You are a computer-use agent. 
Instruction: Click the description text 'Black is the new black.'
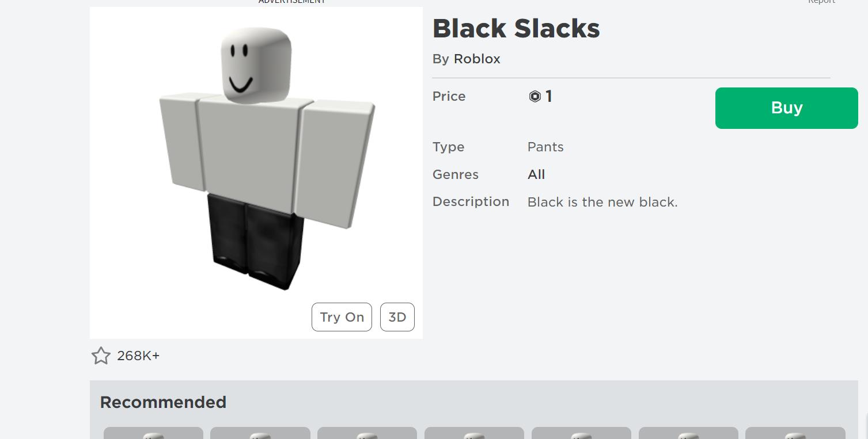[x=602, y=202]
